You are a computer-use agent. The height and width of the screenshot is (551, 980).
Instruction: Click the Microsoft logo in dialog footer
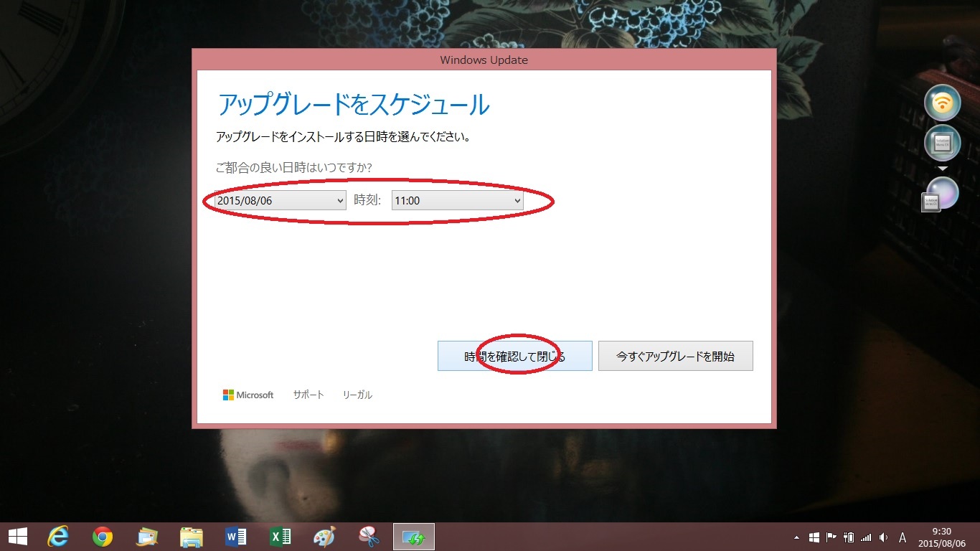click(x=248, y=395)
